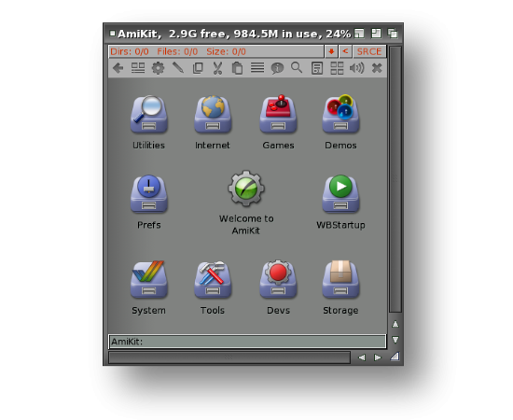Click the back arrow toolbar icon
Screen dimensions: 513x420
pyautogui.click(x=118, y=68)
